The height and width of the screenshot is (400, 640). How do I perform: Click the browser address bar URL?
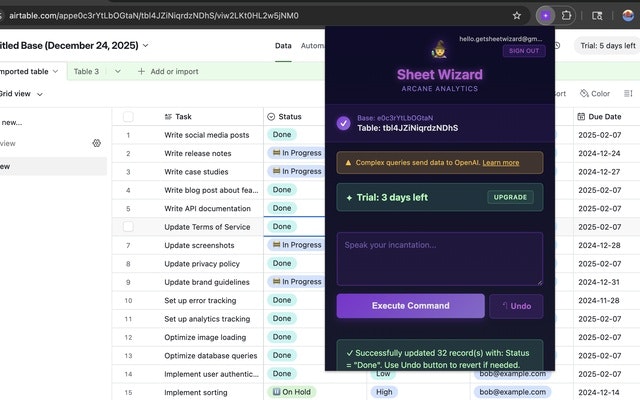(154, 16)
